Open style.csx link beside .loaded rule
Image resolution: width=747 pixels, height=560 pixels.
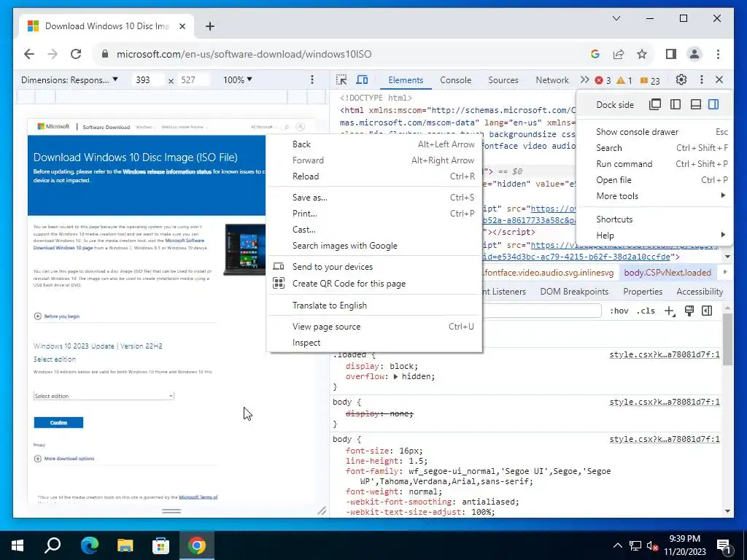(x=664, y=355)
